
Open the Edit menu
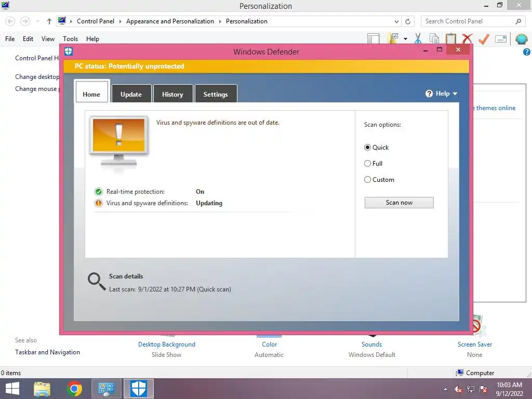coord(28,39)
